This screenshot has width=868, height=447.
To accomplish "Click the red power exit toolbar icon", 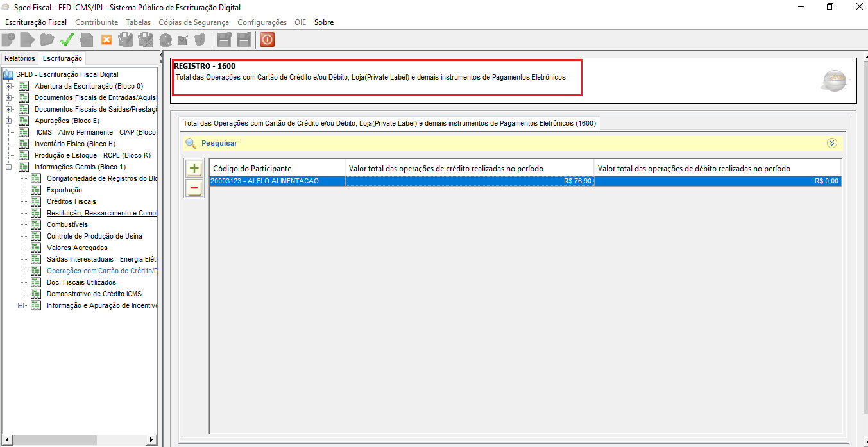I will click(x=267, y=40).
